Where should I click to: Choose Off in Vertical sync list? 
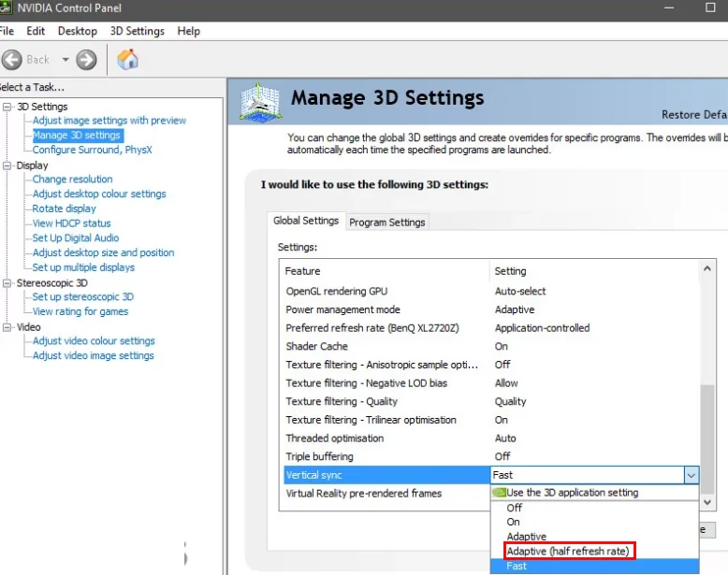594,508
